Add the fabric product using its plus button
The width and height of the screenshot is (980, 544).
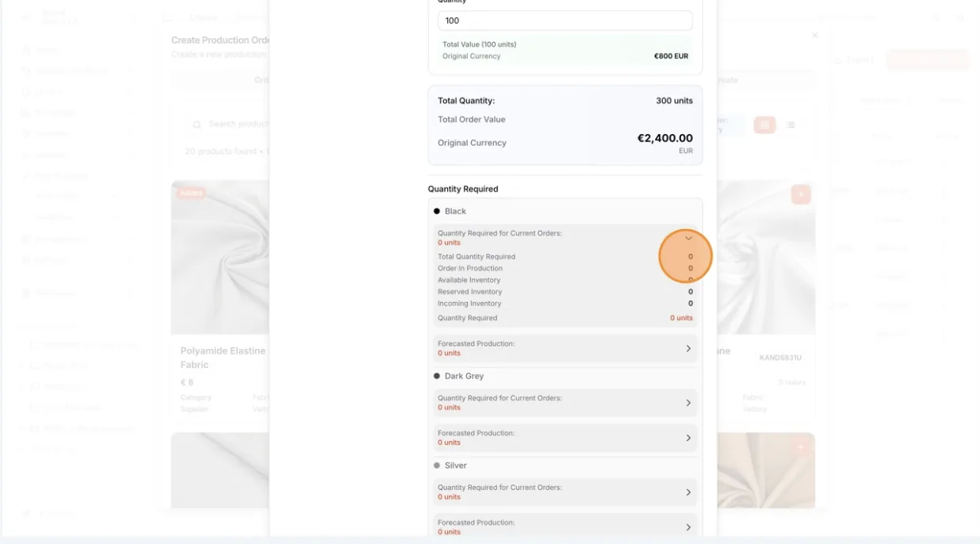pyautogui.click(x=801, y=194)
